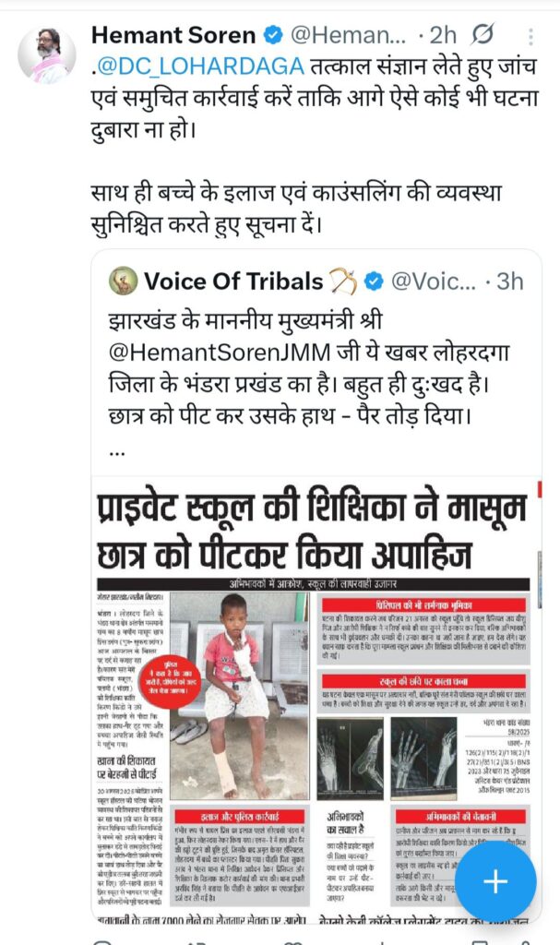560x945 pixels.
Task: Tap the Hemant Soren display name
Action: (173, 36)
